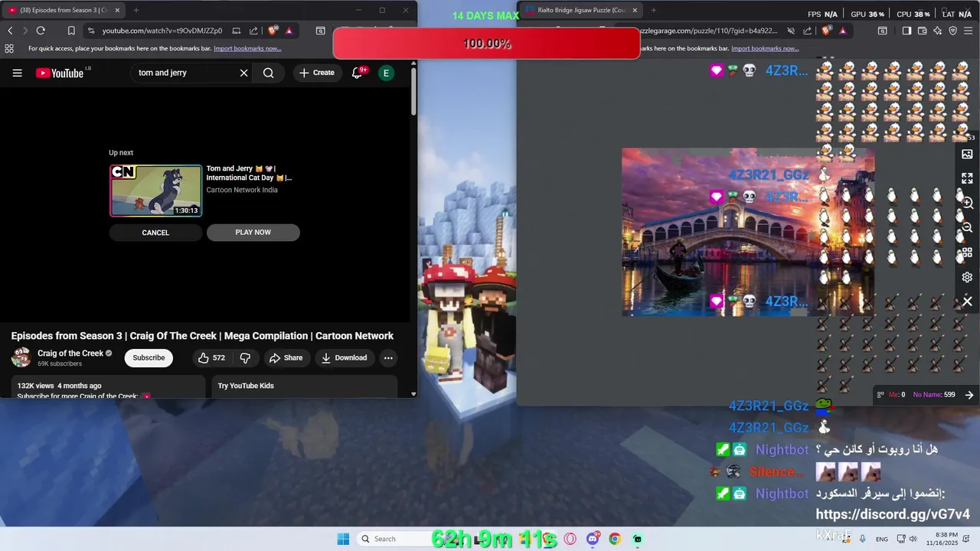Dislike the Craig of the Creek video
This screenshot has width=980, height=551.
[x=245, y=357]
